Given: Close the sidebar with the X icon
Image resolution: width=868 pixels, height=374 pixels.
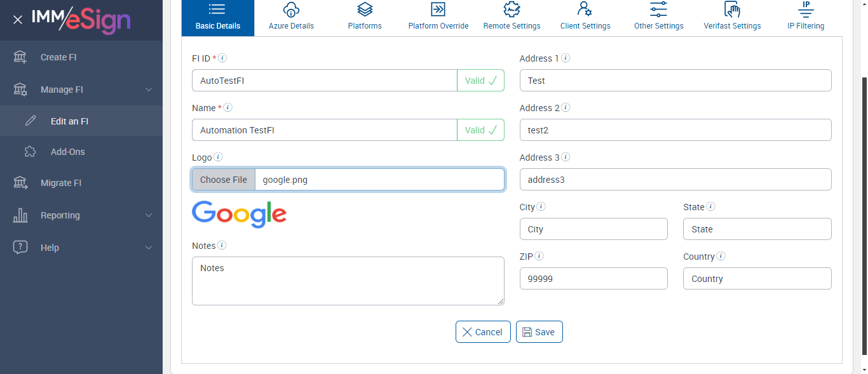Looking at the screenshot, I should point(18,20).
